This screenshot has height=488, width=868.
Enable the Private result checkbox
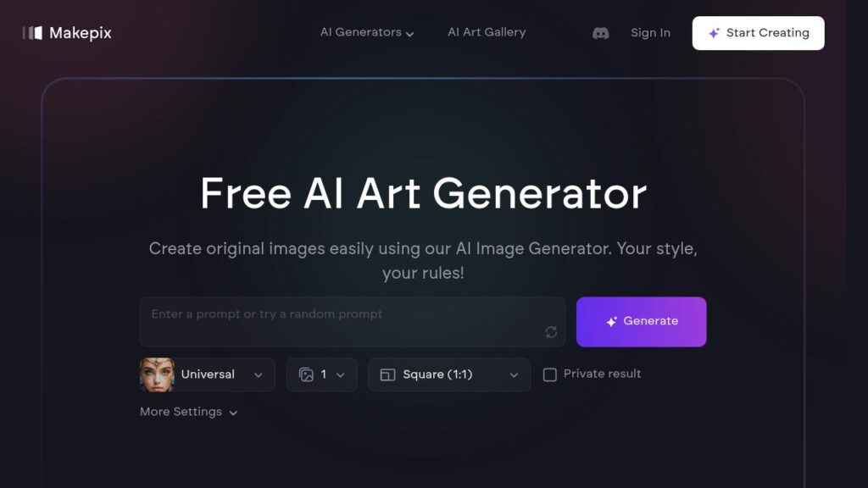[549, 374]
